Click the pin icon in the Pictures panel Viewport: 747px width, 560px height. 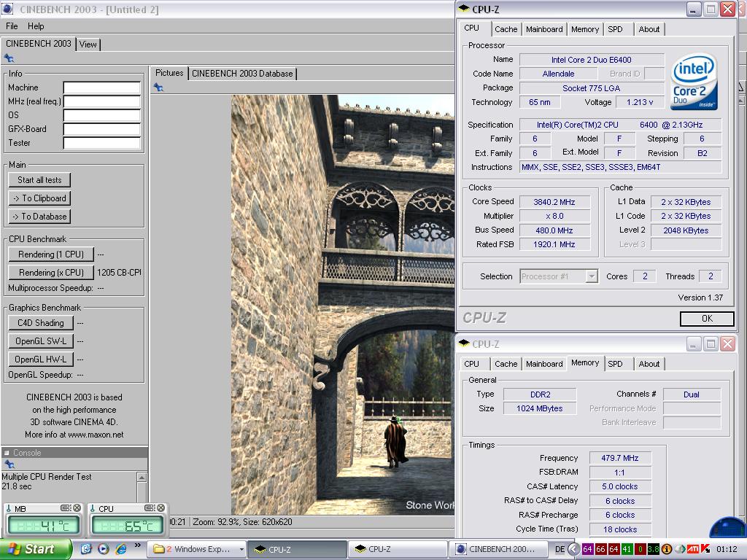[x=158, y=87]
